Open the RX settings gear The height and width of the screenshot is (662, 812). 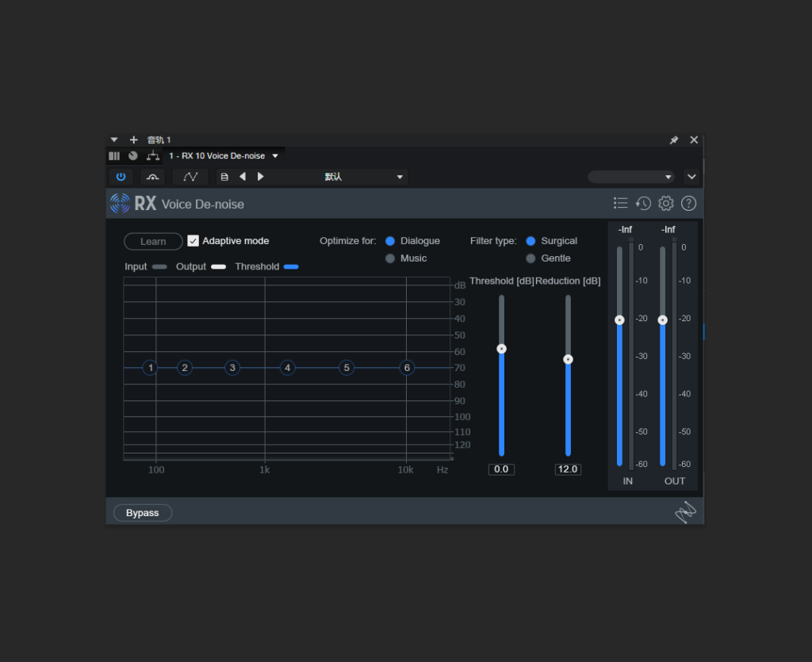(666, 204)
